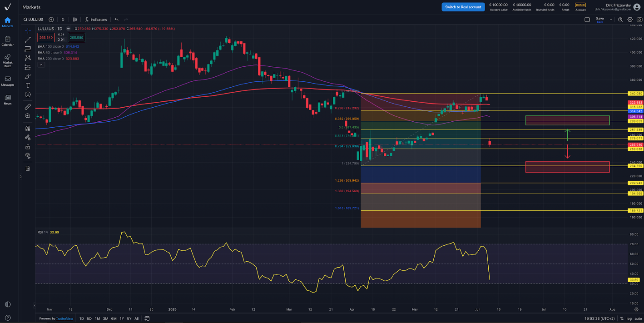Toggle the lock all drawings tool

(x=28, y=147)
